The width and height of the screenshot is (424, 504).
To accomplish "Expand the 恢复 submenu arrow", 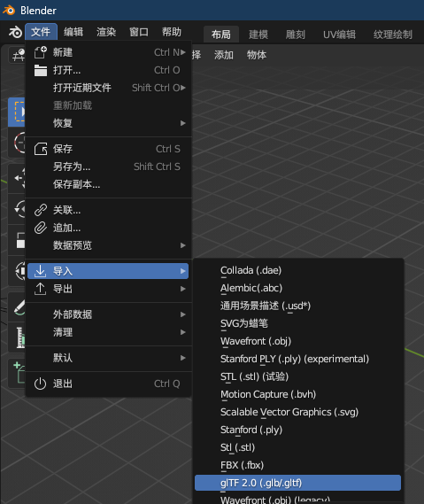I will pyautogui.click(x=183, y=123).
